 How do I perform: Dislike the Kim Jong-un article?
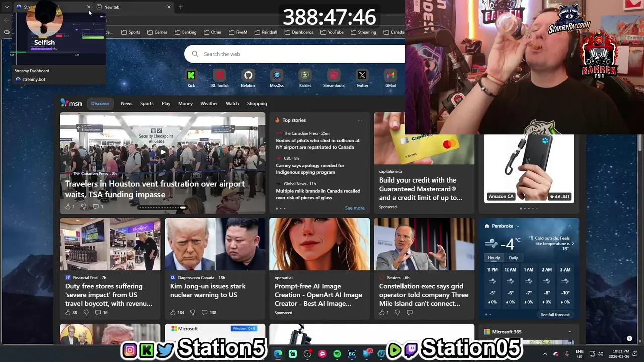pos(192,312)
